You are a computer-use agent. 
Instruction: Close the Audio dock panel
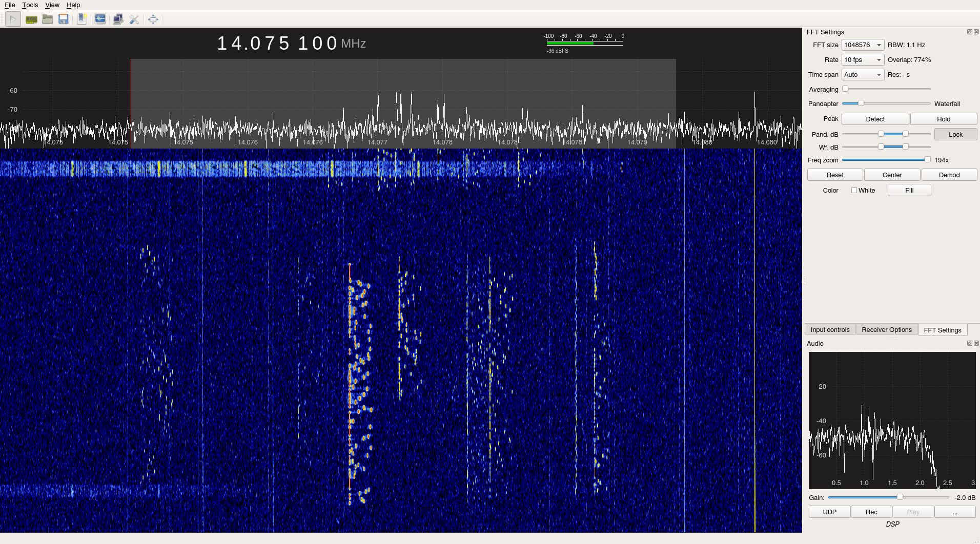976,343
